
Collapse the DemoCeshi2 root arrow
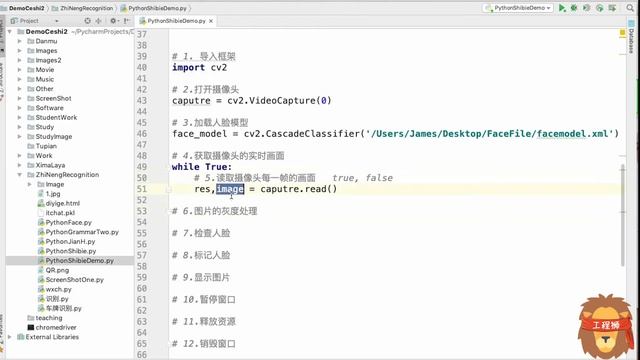[9, 31]
